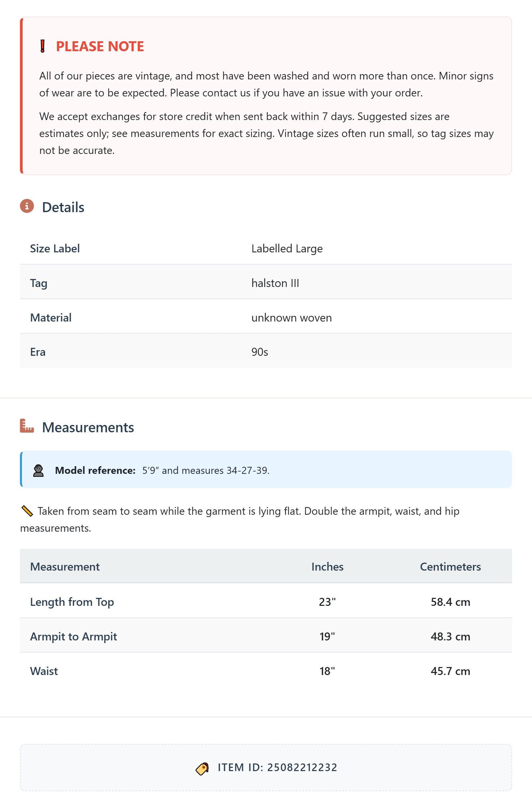Click the 90s era value

click(x=260, y=352)
